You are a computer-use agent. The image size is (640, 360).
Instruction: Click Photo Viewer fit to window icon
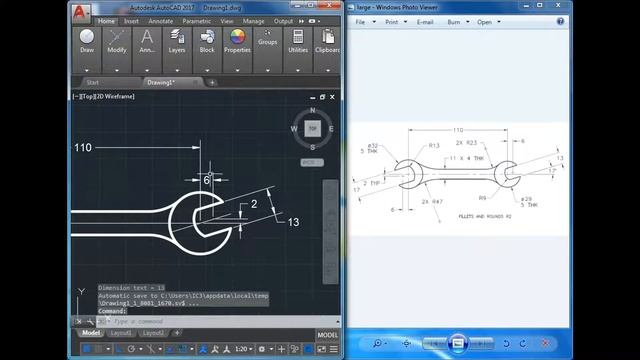pos(406,343)
